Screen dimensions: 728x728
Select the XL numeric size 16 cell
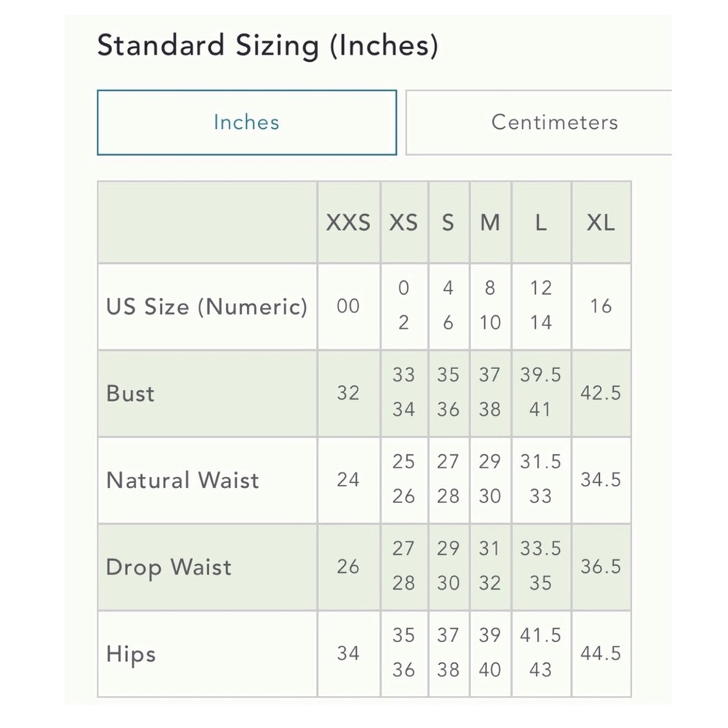pyautogui.click(x=601, y=306)
